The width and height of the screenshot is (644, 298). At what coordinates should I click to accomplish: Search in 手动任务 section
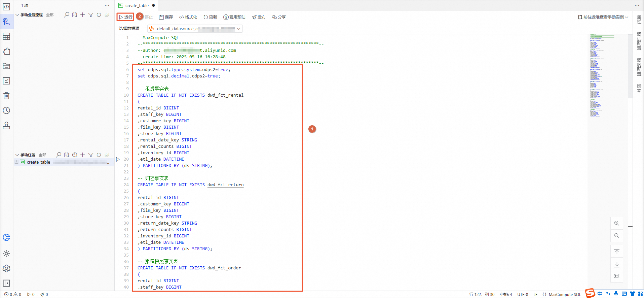pyautogui.click(x=59, y=155)
